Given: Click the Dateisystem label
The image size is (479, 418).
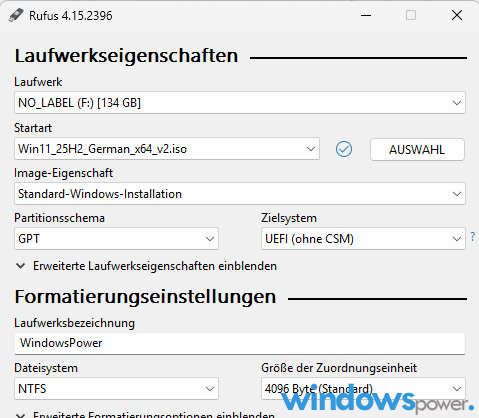Looking at the screenshot, I should [46, 368].
